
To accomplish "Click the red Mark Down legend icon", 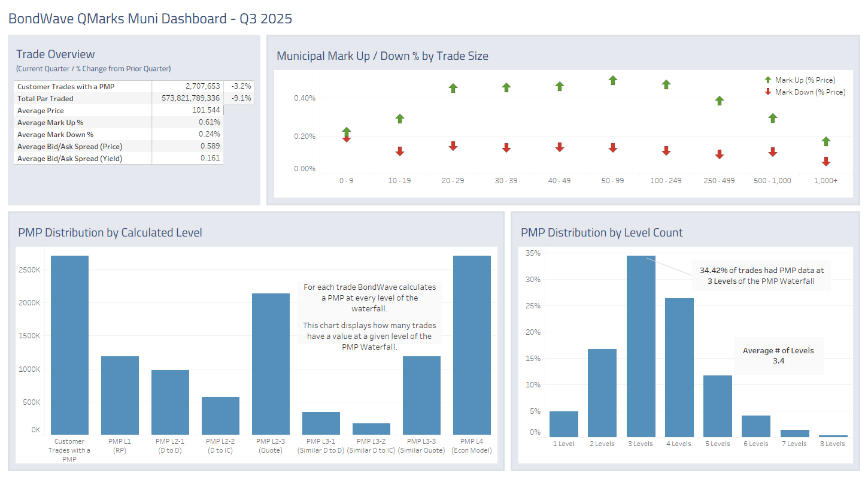I will pyautogui.click(x=768, y=92).
